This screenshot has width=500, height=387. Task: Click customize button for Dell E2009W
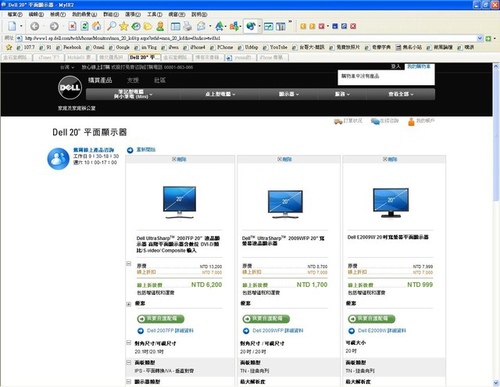371,319
